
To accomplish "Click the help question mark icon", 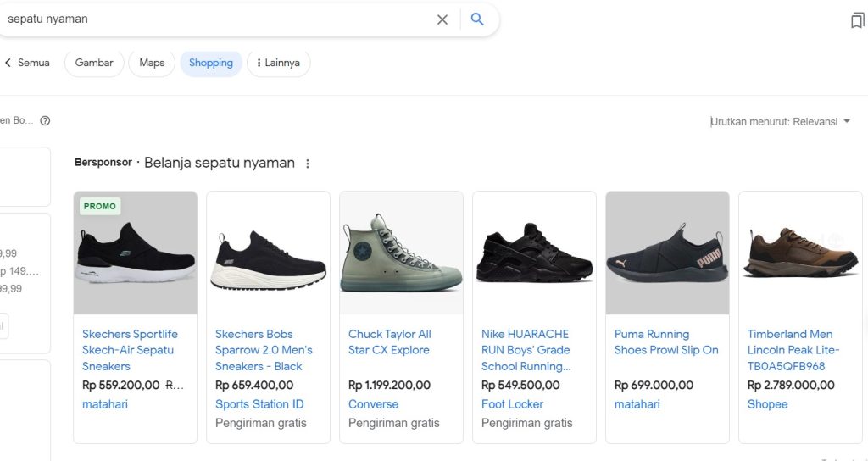I will (46, 120).
